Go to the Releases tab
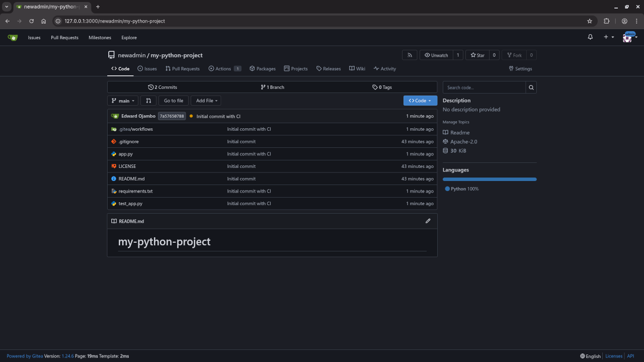Viewport: 644px width, 362px height. click(x=329, y=69)
